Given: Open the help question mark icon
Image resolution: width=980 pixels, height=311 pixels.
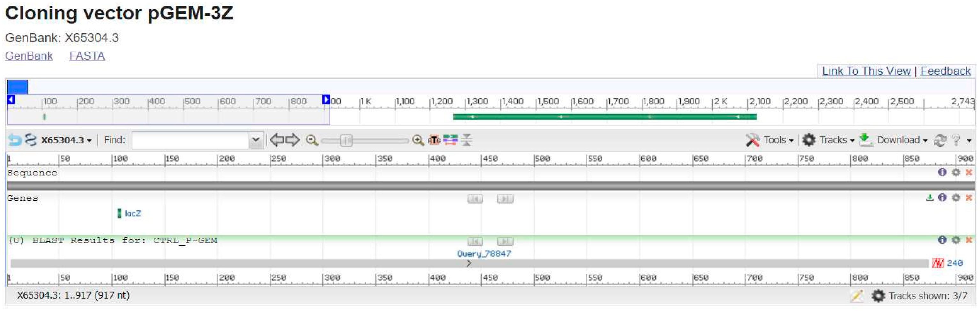Looking at the screenshot, I should (x=956, y=140).
